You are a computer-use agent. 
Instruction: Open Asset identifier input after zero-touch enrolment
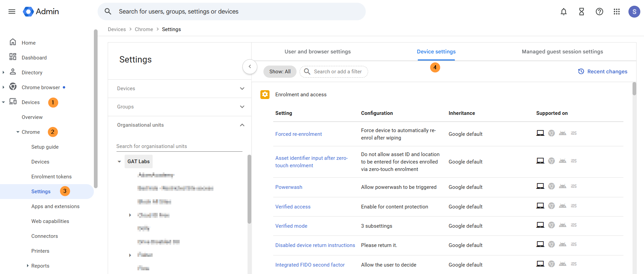click(311, 162)
